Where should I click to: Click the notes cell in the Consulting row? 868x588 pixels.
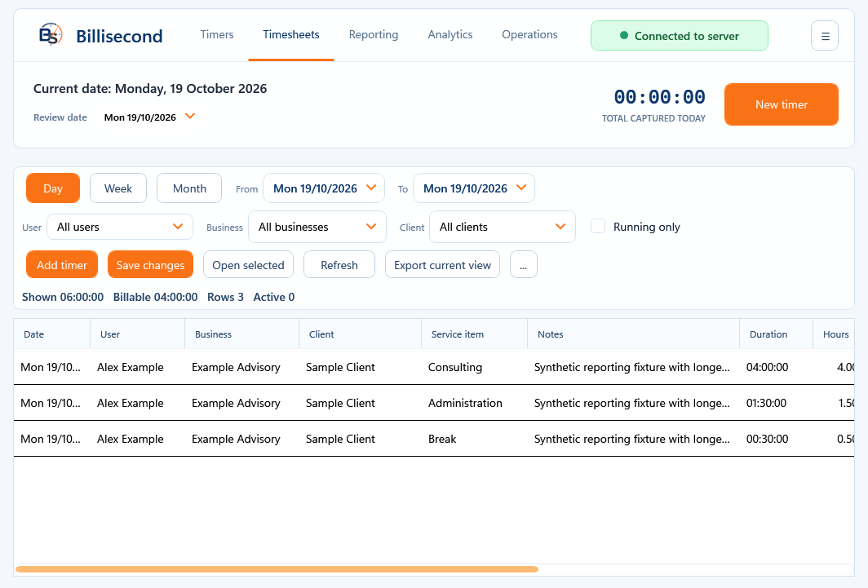coord(633,367)
